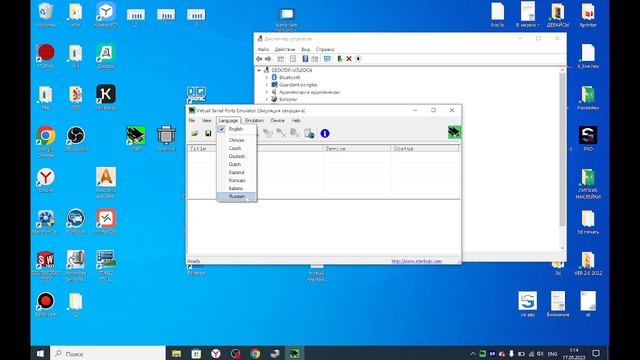
Task: Select the Autodesk ArtCAM desktop shortcut
Action: point(106,183)
